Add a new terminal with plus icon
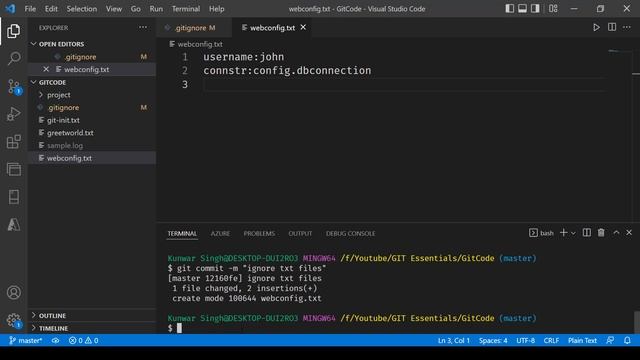 coord(563,233)
